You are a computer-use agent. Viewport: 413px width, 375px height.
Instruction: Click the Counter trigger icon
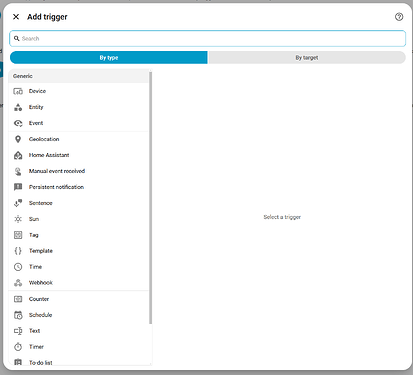[x=18, y=299]
